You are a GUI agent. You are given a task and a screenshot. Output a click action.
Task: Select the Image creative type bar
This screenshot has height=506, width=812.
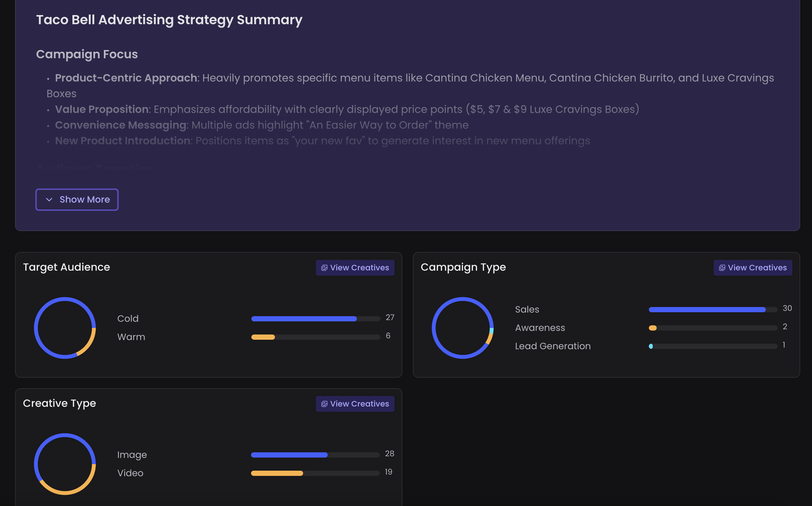pyautogui.click(x=315, y=455)
